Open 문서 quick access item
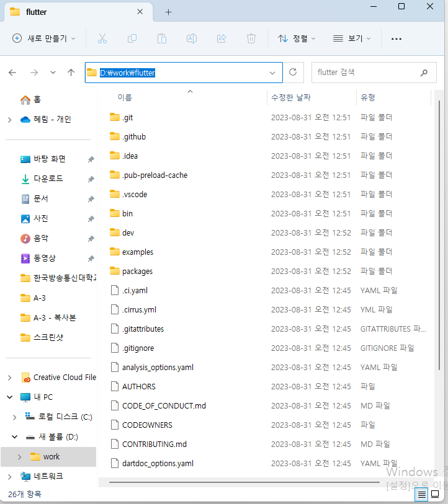Screen dimensions: 448x504 coord(34,198)
